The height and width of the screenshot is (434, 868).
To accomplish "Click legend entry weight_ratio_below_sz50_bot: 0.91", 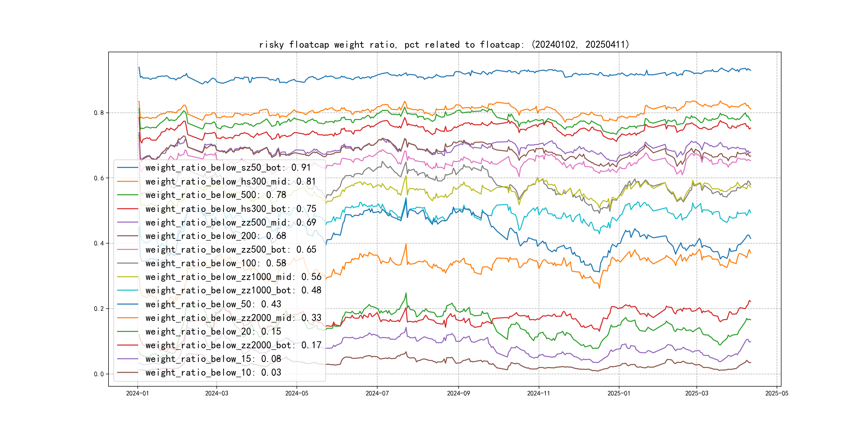I will point(228,168).
